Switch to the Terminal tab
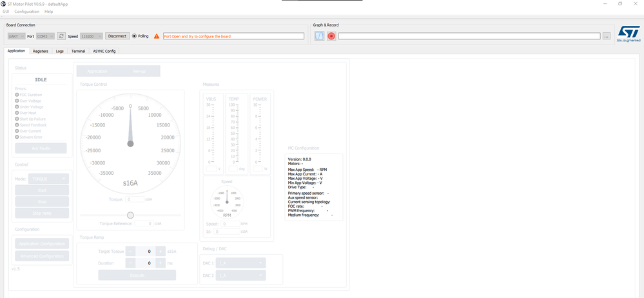The height and width of the screenshot is (298, 644). coord(78,52)
